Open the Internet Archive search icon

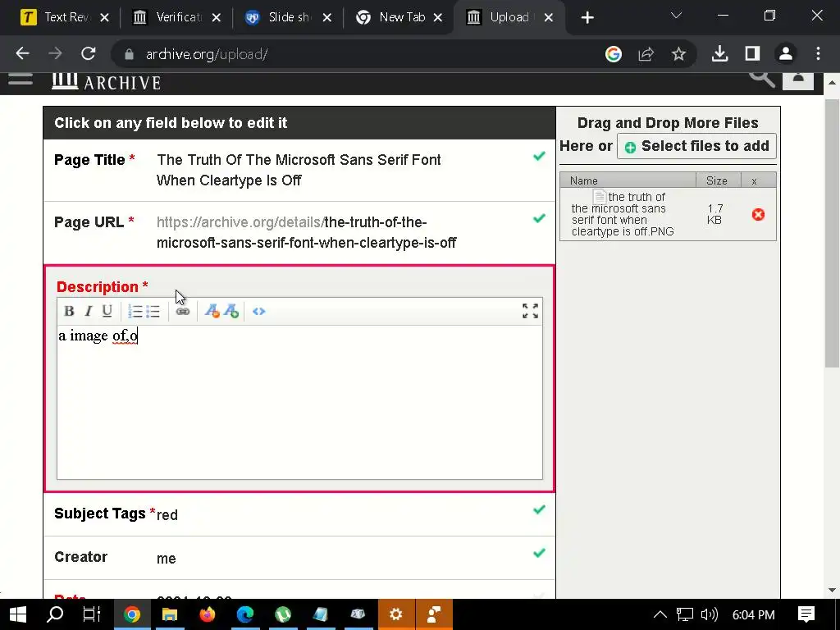pos(762,78)
